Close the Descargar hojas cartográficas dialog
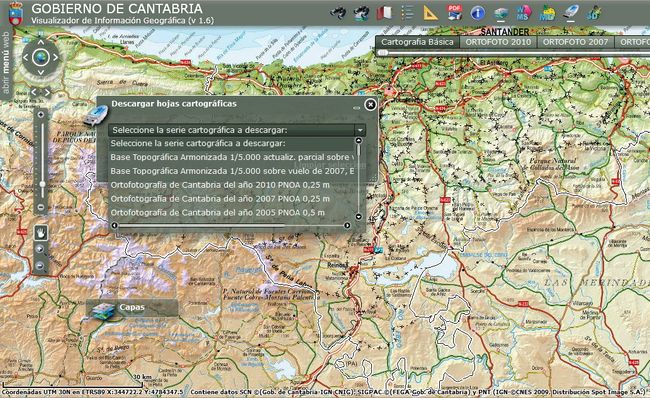This screenshot has height=398, width=650. click(x=370, y=104)
